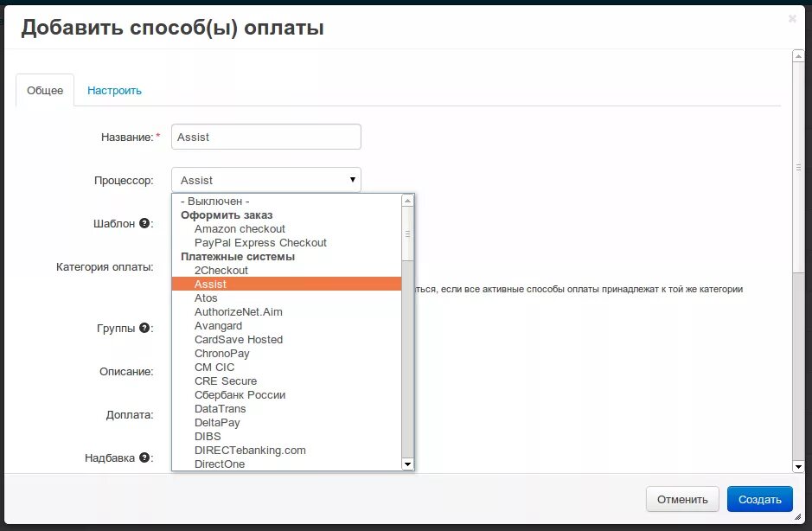Select DeltaPay option
812x531 pixels.
[x=287, y=422]
